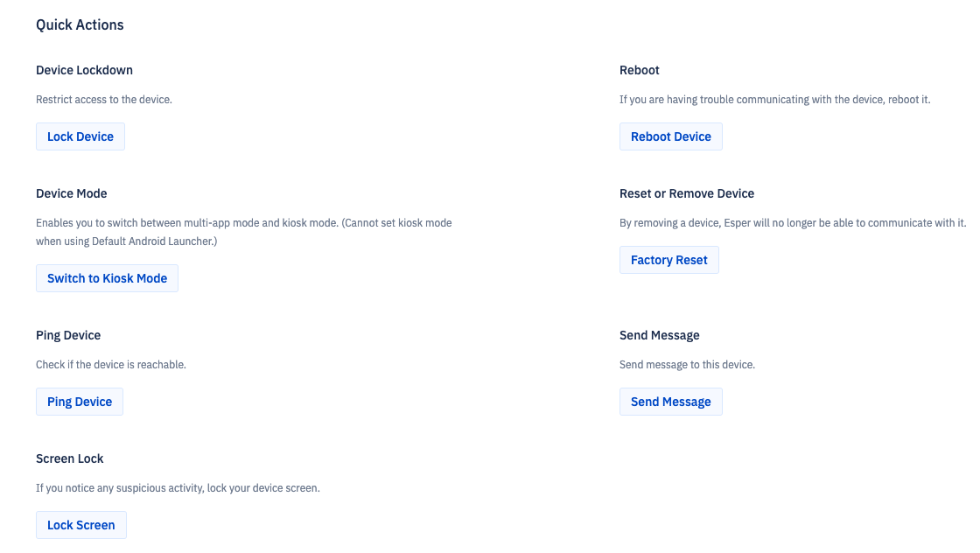Select the Ping Device section title

[68, 335]
